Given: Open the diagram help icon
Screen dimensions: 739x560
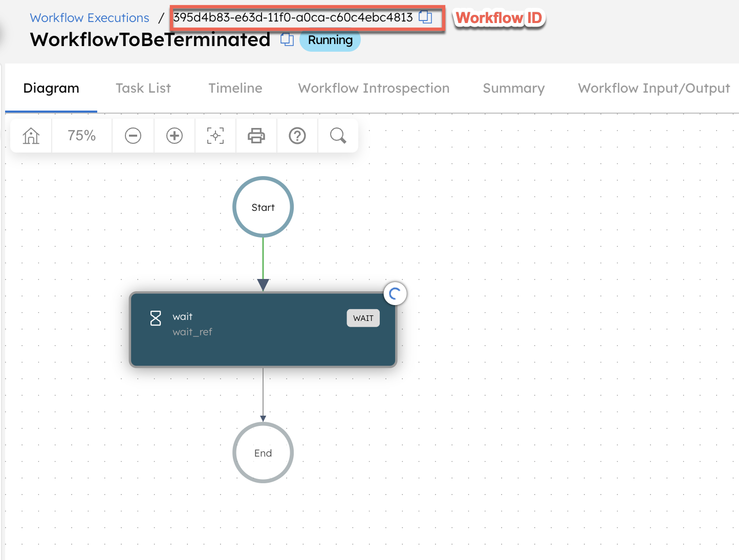Looking at the screenshot, I should pos(297,136).
